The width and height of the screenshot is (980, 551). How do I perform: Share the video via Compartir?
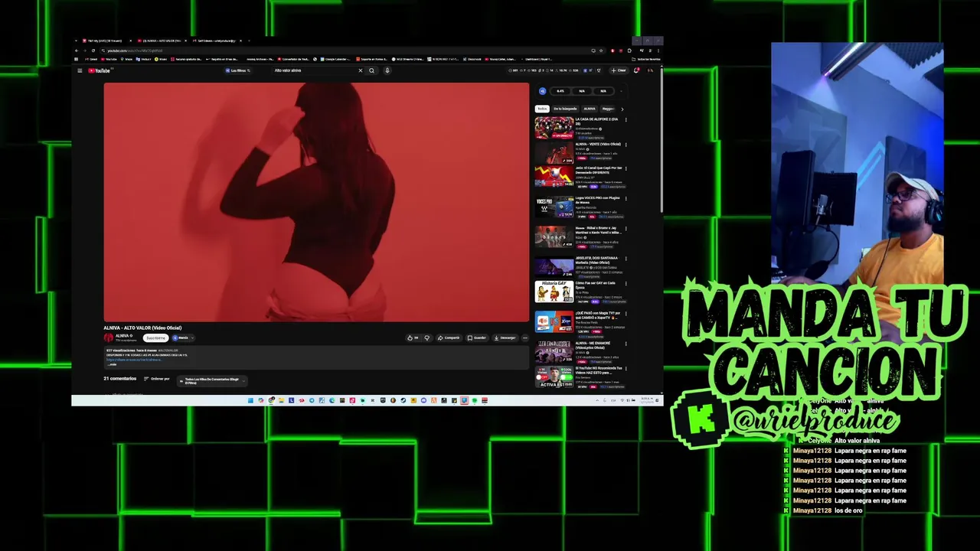(x=449, y=337)
